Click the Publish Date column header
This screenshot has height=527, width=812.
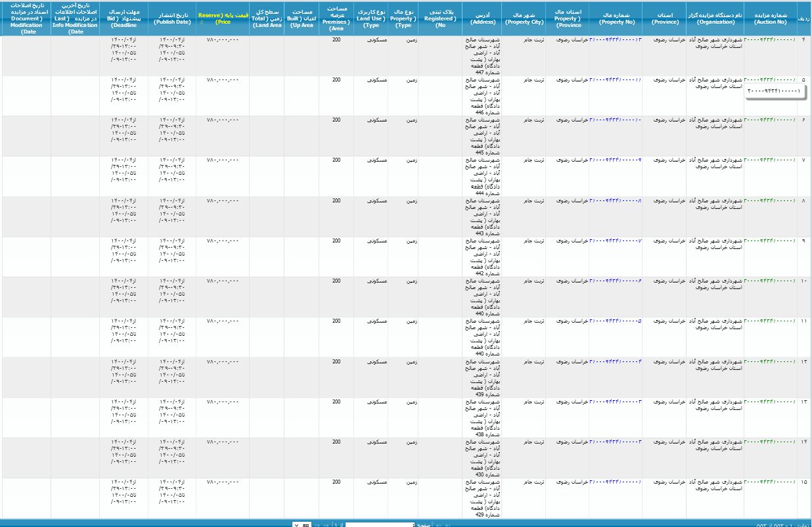pos(171,18)
